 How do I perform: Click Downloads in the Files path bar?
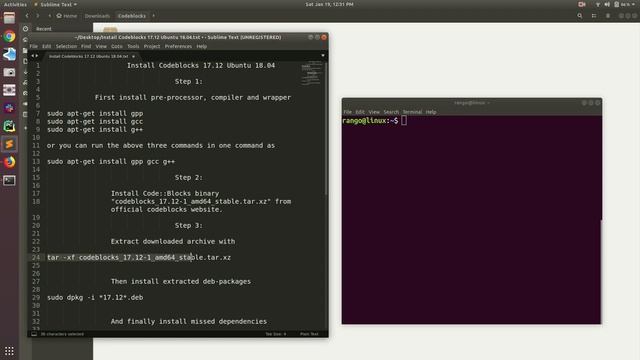pyautogui.click(x=97, y=16)
